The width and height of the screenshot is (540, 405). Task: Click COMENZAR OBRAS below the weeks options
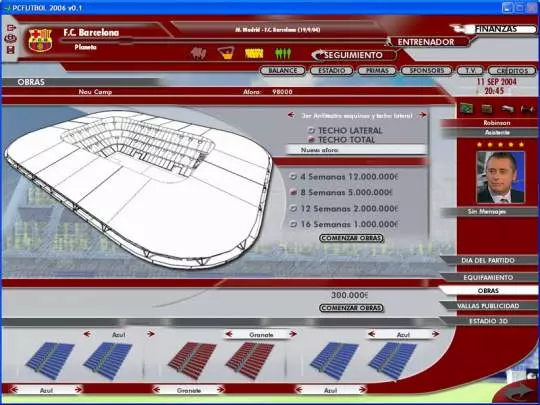point(351,238)
